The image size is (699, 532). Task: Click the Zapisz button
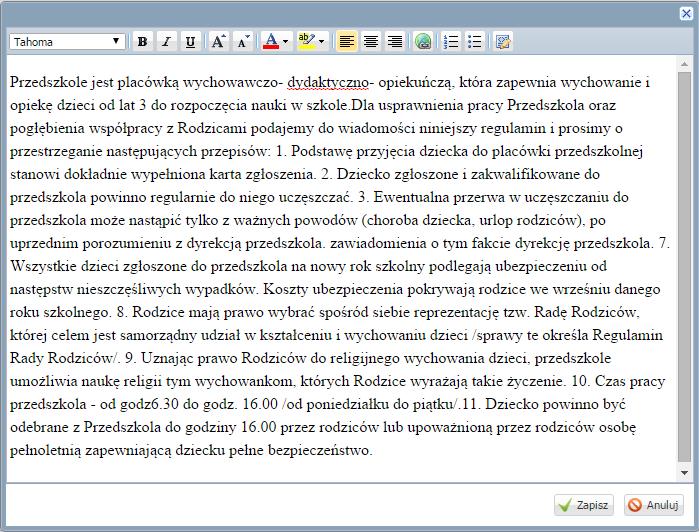[x=584, y=505]
